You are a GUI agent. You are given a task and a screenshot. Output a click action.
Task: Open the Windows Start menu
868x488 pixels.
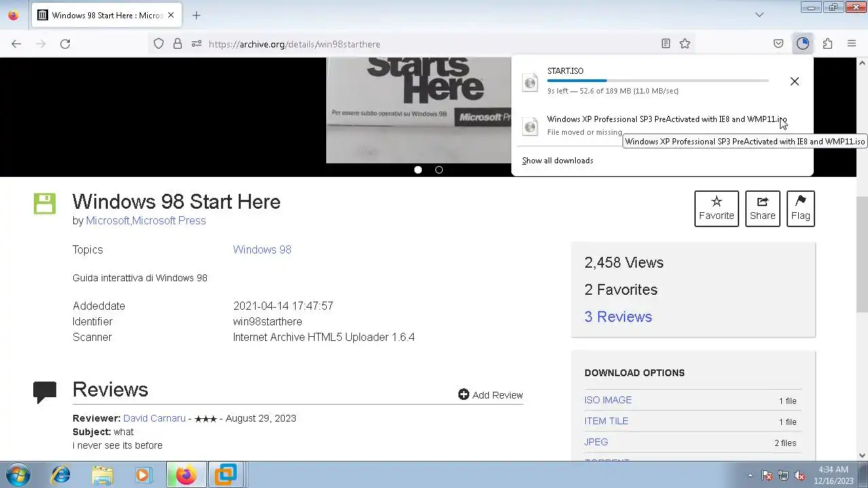click(18, 474)
